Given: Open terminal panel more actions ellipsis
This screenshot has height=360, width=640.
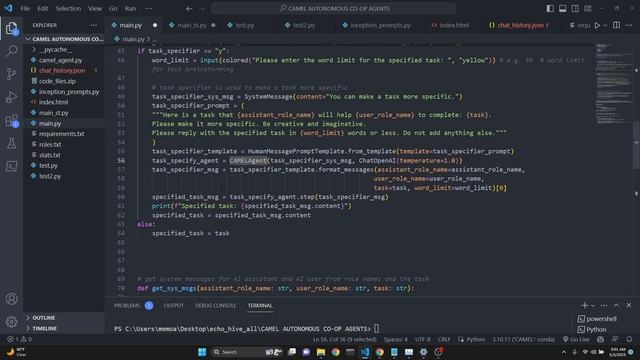Looking at the screenshot, I should click(x=604, y=305).
